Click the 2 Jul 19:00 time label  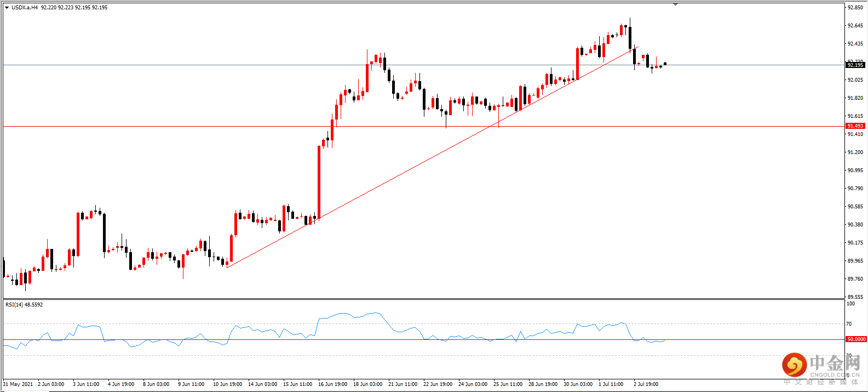(x=646, y=384)
